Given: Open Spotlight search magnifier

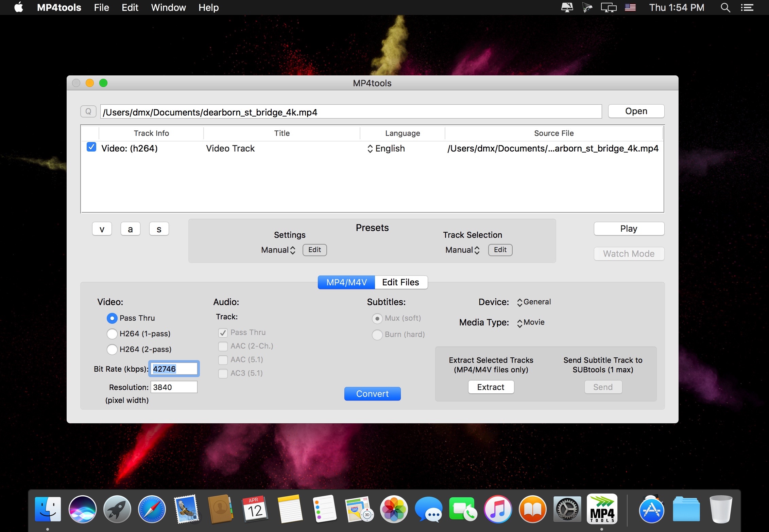Looking at the screenshot, I should click(725, 7).
